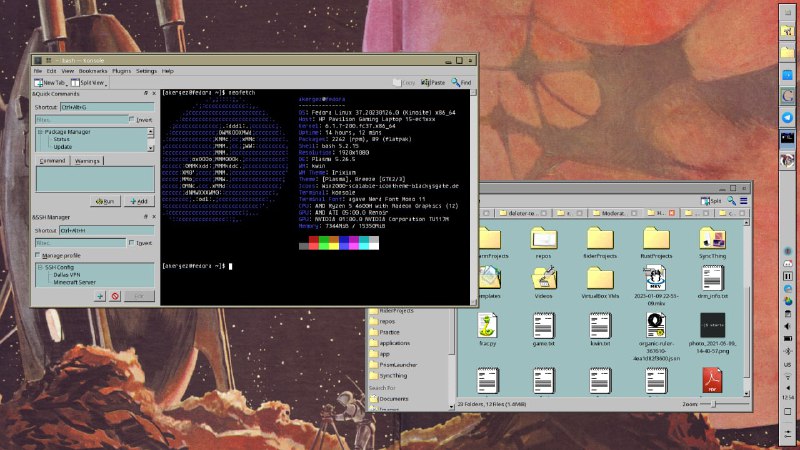Float the SSH Manager panel
800x450 pixels.
pos(145,217)
